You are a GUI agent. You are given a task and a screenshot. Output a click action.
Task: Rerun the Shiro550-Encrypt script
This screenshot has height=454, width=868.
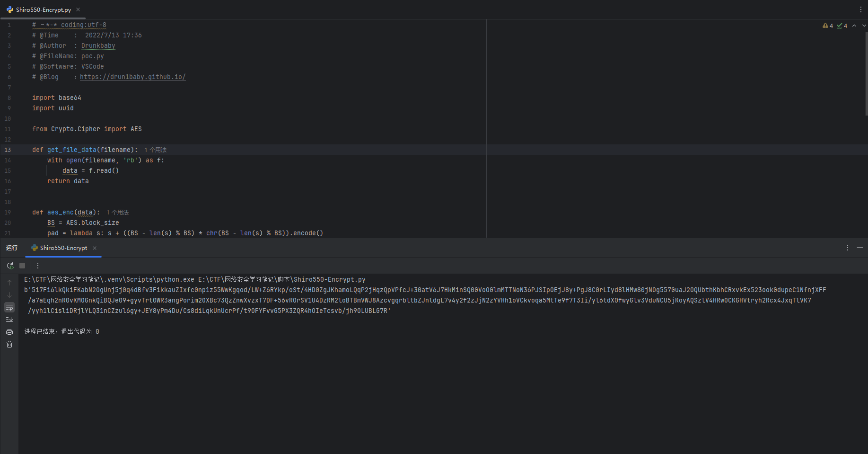[x=10, y=266]
